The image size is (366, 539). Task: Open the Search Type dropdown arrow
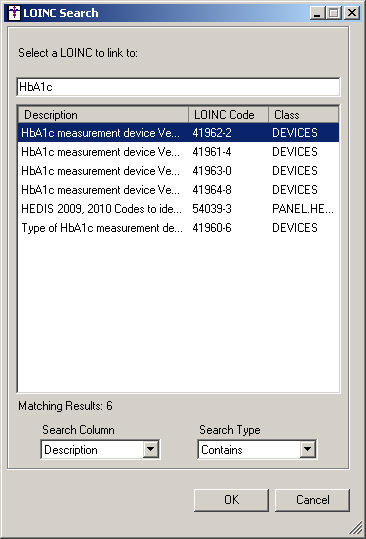308,449
